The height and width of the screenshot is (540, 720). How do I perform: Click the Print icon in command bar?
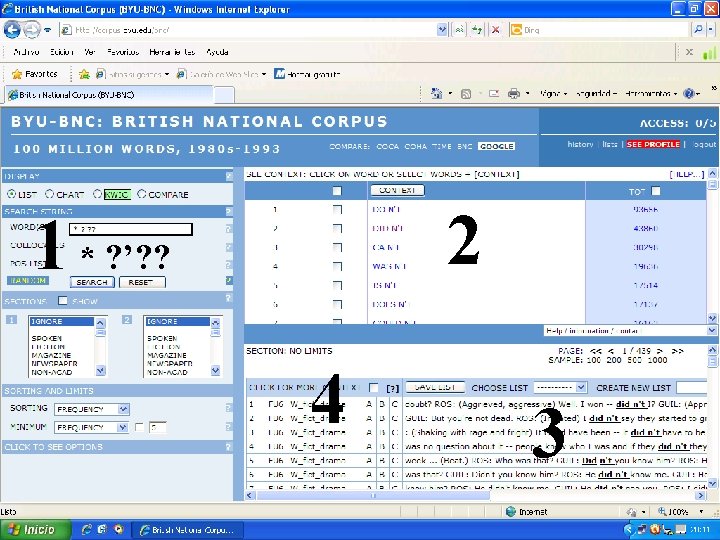click(513, 94)
